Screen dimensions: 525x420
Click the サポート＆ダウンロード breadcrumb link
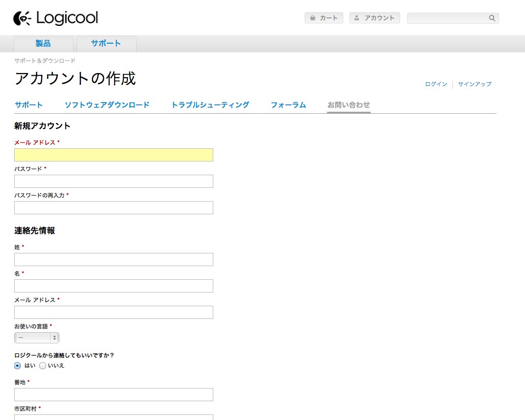tap(45, 60)
